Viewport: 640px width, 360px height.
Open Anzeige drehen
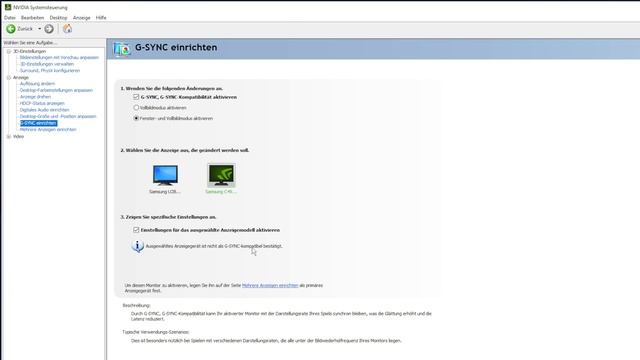click(x=36, y=97)
